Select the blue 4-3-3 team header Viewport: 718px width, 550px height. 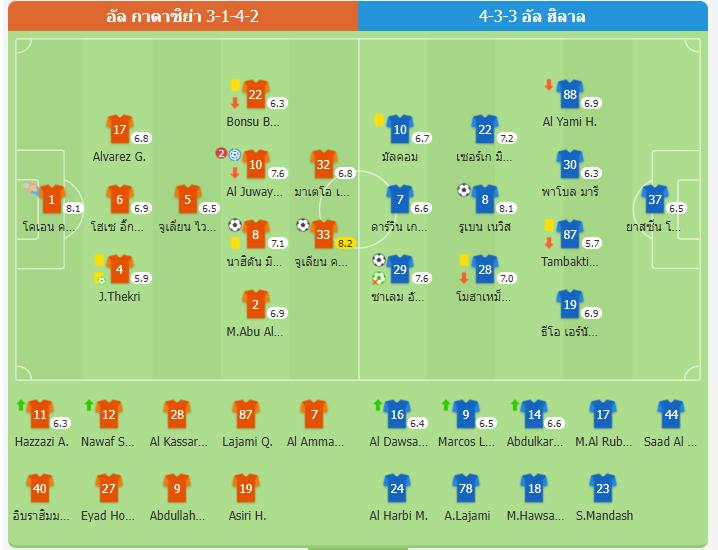click(x=538, y=16)
